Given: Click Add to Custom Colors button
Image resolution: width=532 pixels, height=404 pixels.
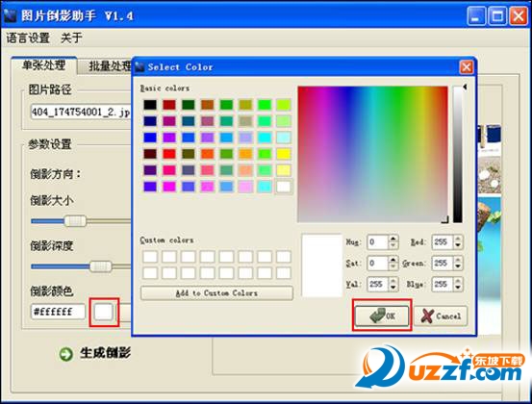Looking at the screenshot, I should pos(216,293).
